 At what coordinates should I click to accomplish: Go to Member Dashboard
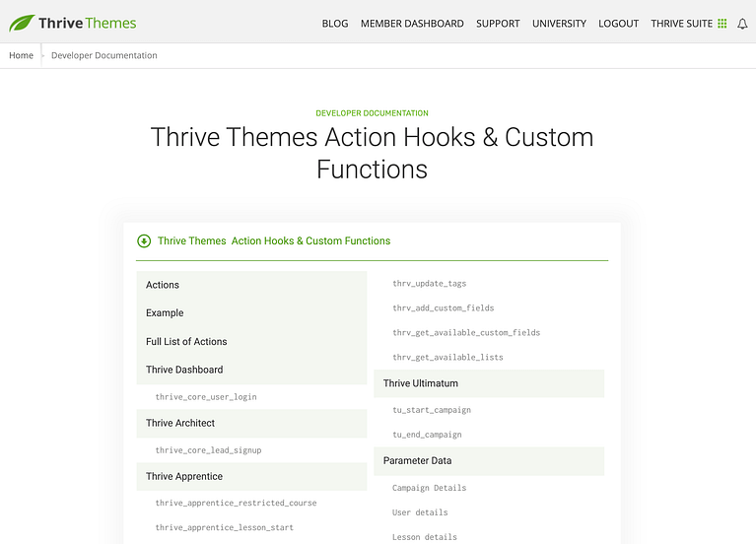(x=412, y=24)
